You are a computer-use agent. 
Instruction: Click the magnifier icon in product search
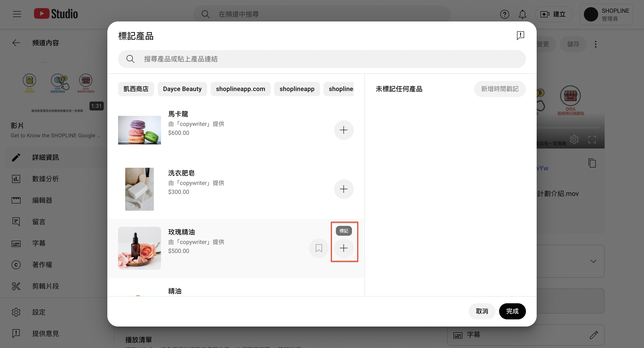131,59
